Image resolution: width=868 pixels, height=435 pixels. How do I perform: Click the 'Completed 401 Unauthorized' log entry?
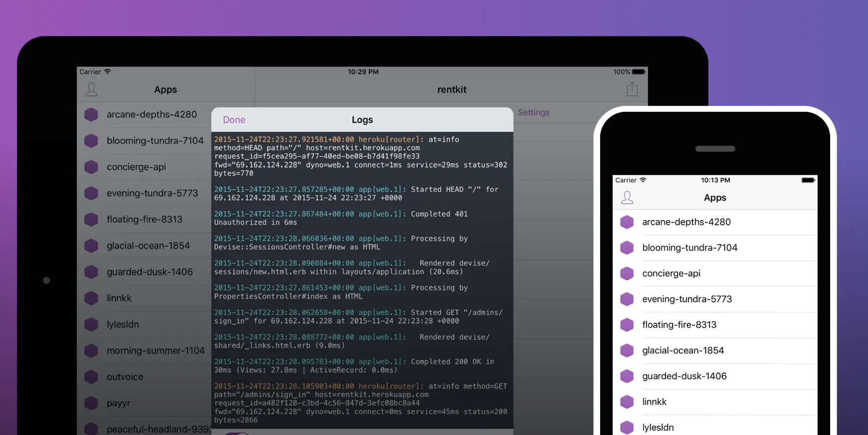coord(341,218)
